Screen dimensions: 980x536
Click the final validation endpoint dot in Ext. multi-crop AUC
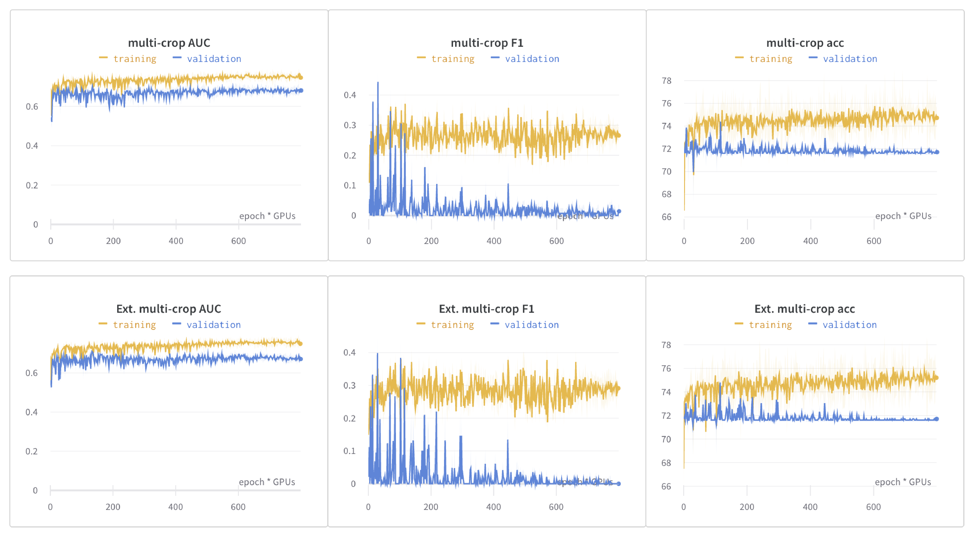tap(301, 359)
